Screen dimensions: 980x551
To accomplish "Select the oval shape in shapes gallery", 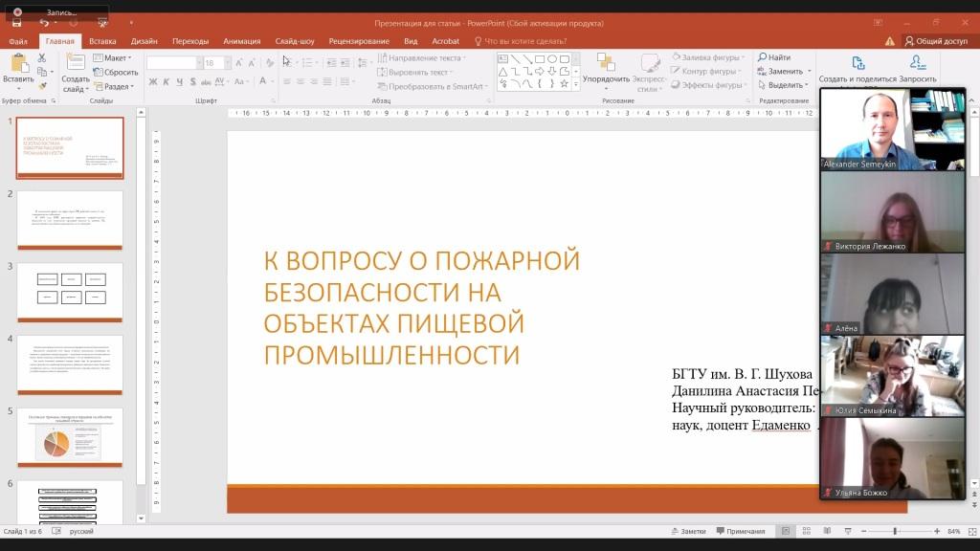I will tap(552, 59).
